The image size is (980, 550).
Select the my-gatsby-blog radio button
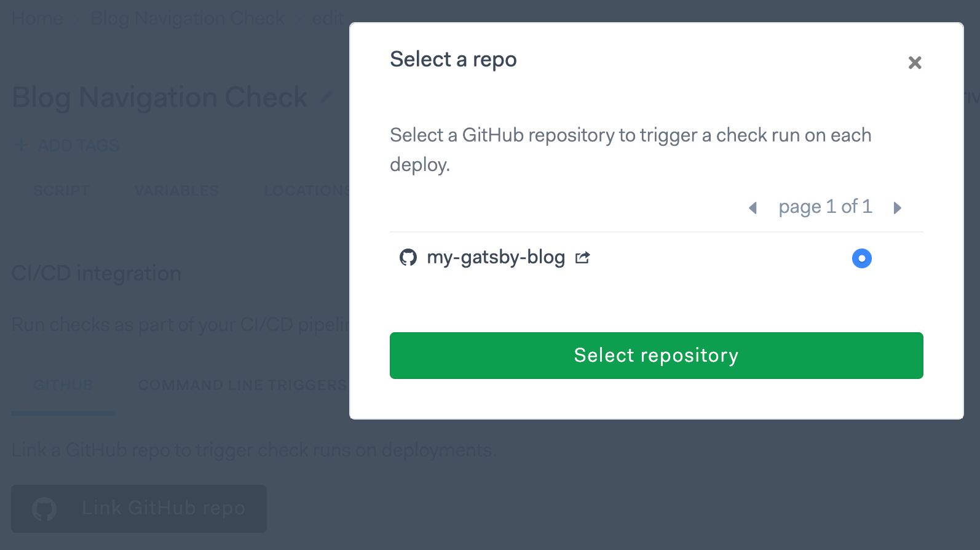click(861, 258)
